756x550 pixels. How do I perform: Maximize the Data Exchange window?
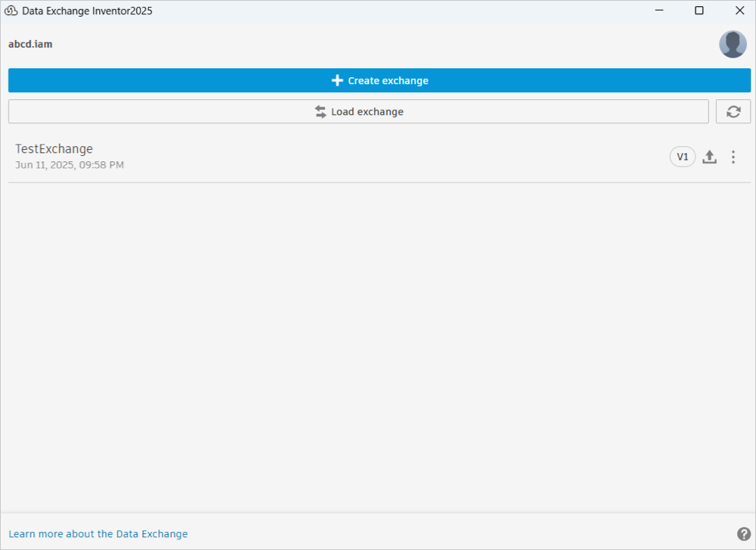pos(699,10)
